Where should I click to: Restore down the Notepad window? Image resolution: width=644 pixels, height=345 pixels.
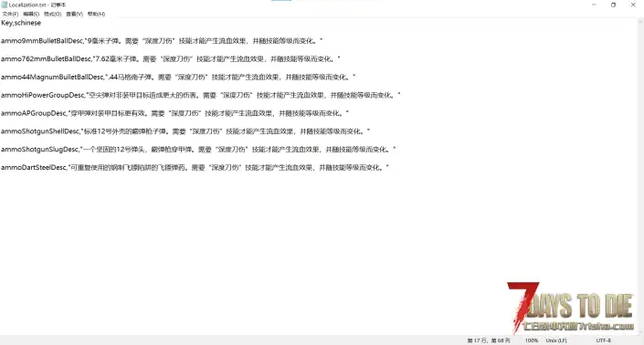(x=613, y=5)
